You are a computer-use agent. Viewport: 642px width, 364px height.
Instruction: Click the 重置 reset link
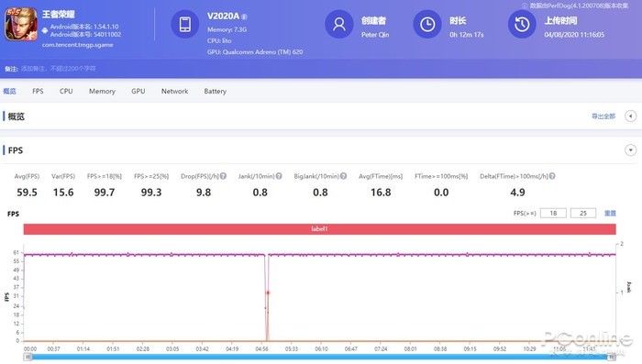(610, 213)
